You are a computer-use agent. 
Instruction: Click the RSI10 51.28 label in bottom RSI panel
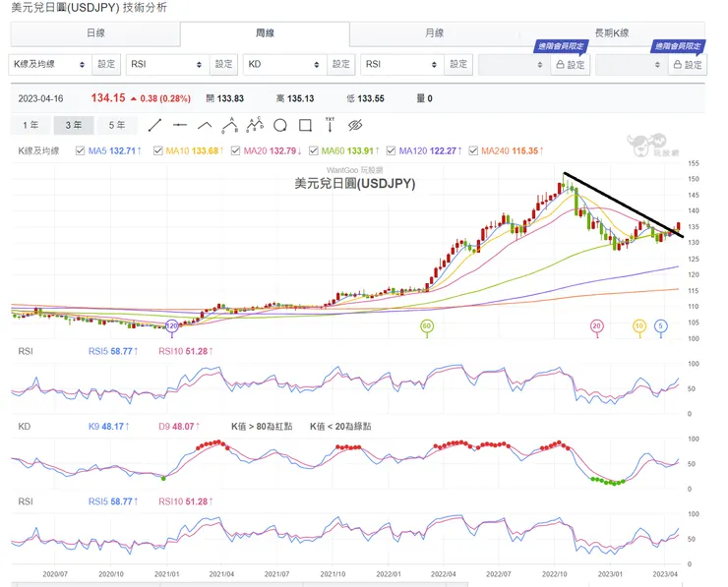(186, 501)
